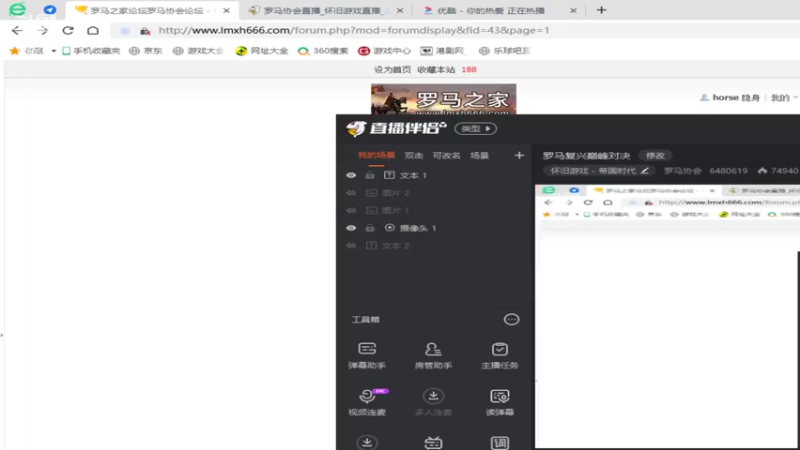Click the blue shield icon beside tabs
Viewport: 800px width, 450px height.
pyautogui.click(x=49, y=10)
